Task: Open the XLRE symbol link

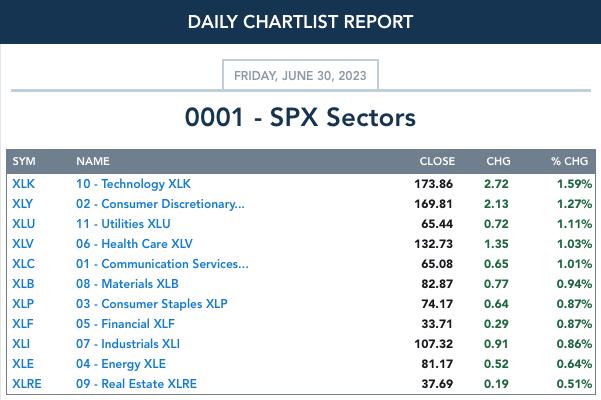Action: [x=27, y=384]
